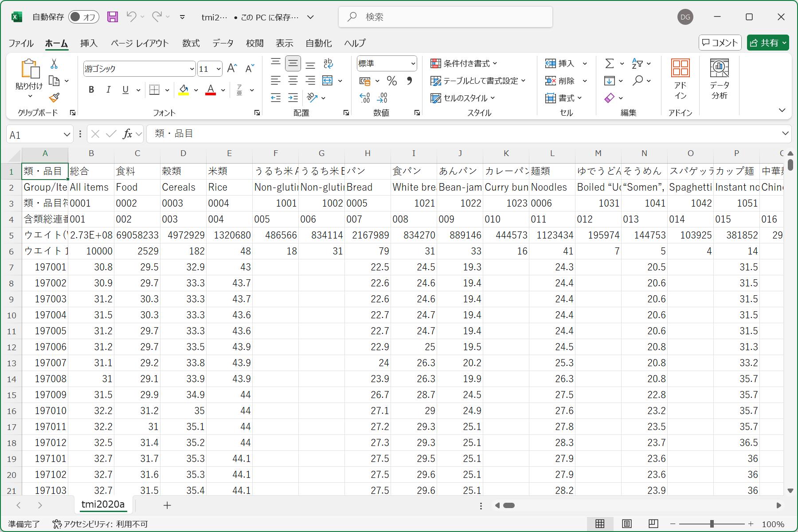Click the Decrease Decimal icon
The width and height of the screenshot is (798, 532).
tap(382, 98)
